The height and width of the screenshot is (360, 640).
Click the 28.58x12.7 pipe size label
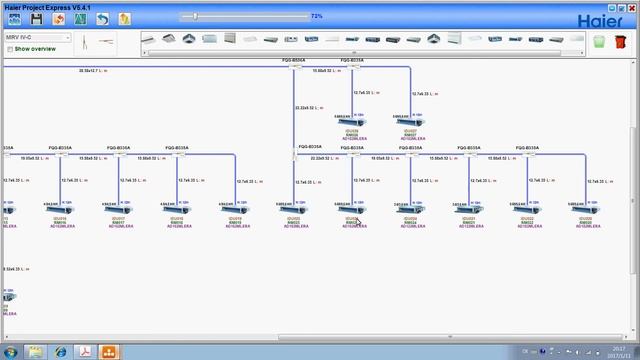point(93,71)
